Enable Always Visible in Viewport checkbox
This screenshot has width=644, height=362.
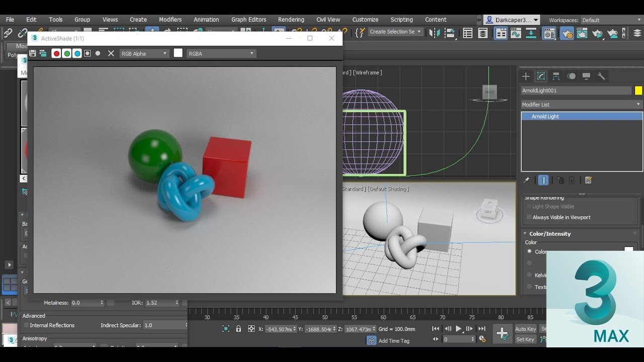click(x=529, y=217)
